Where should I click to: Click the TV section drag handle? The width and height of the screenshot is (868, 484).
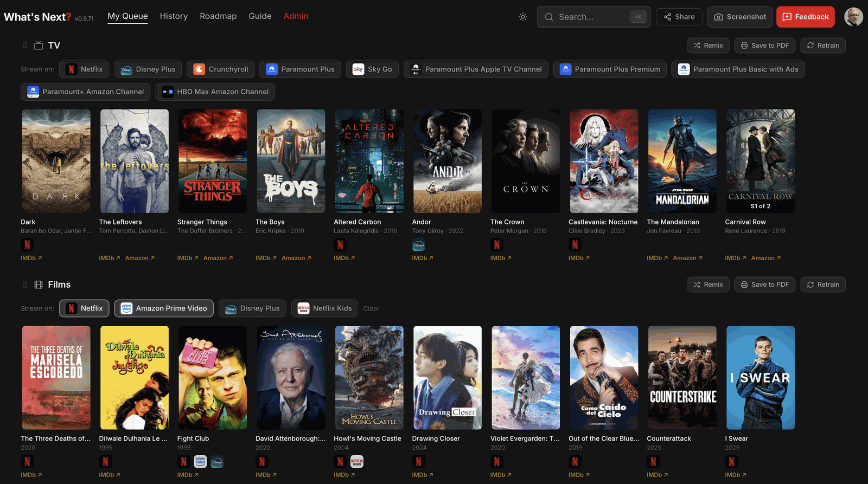coord(24,46)
